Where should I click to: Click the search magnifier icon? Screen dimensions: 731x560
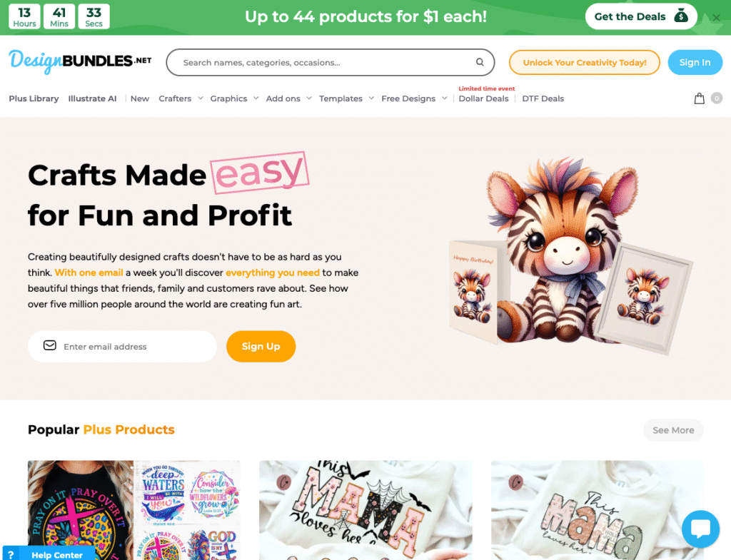pyautogui.click(x=480, y=62)
